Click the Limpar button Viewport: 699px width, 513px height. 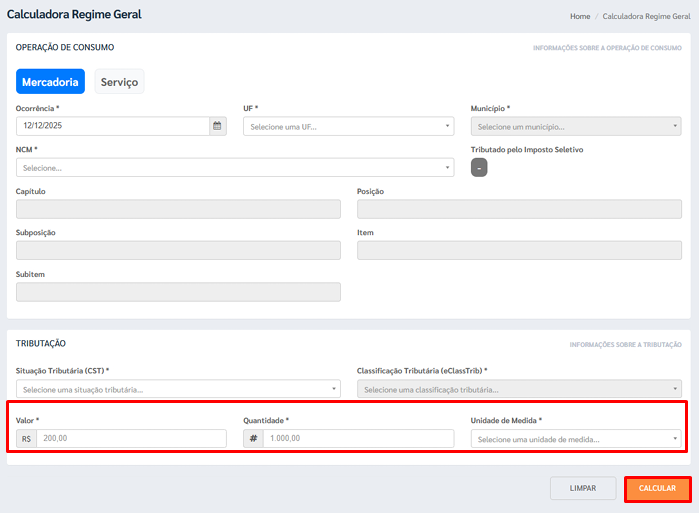pyautogui.click(x=583, y=461)
